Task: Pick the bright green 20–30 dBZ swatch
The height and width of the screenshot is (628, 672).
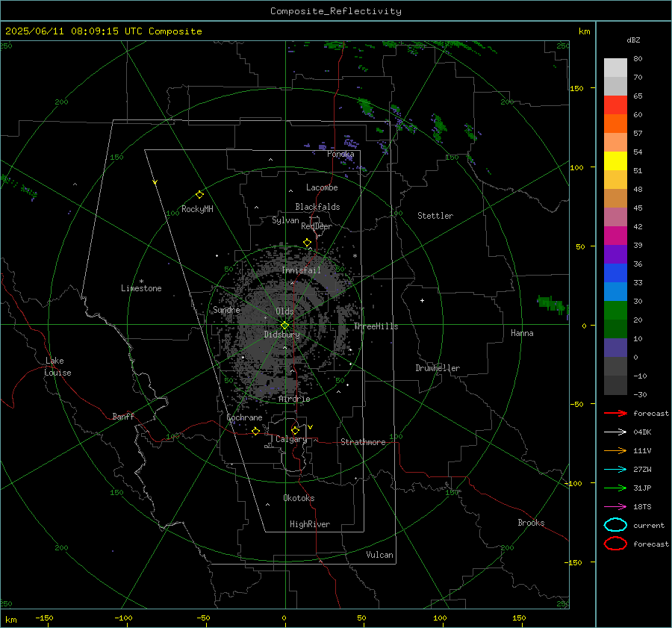Action: pos(615,310)
